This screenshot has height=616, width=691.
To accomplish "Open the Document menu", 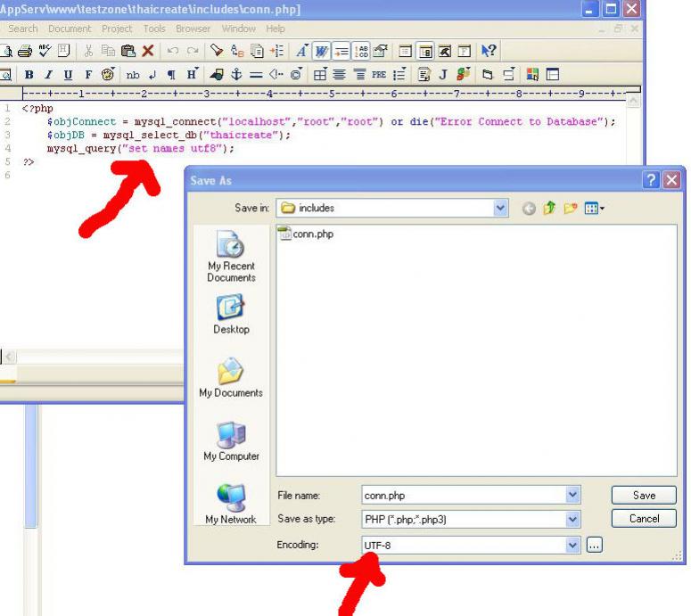I will click(x=70, y=29).
